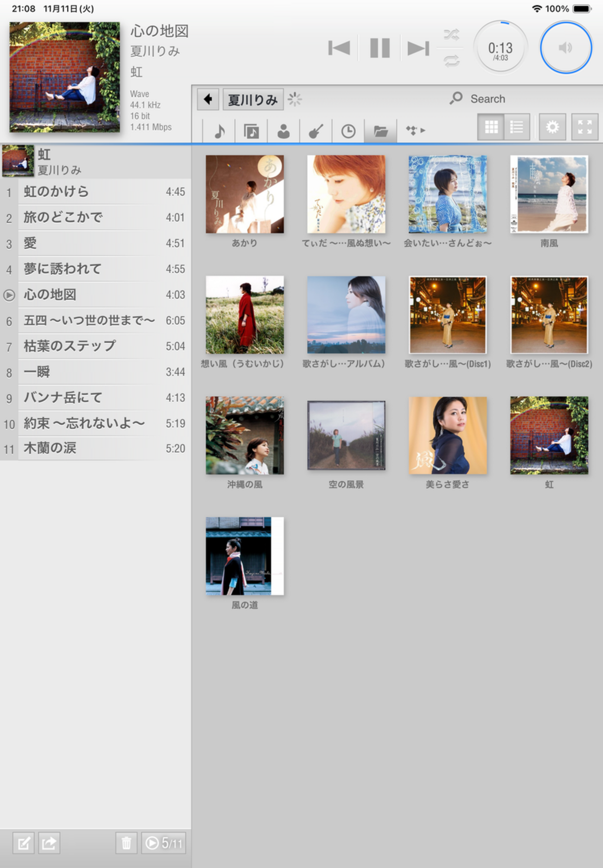
Task: Click the large now-playing album artwork
Action: tap(65, 77)
